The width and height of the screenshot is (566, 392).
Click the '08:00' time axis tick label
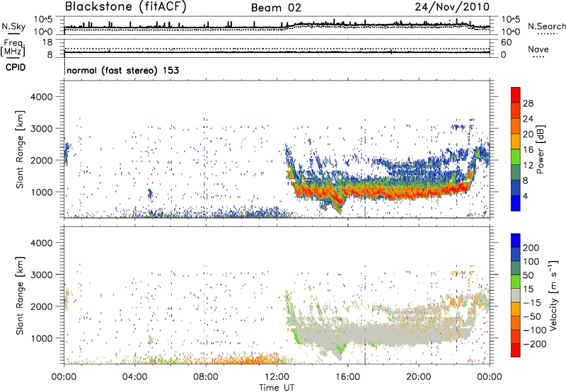click(206, 377)
